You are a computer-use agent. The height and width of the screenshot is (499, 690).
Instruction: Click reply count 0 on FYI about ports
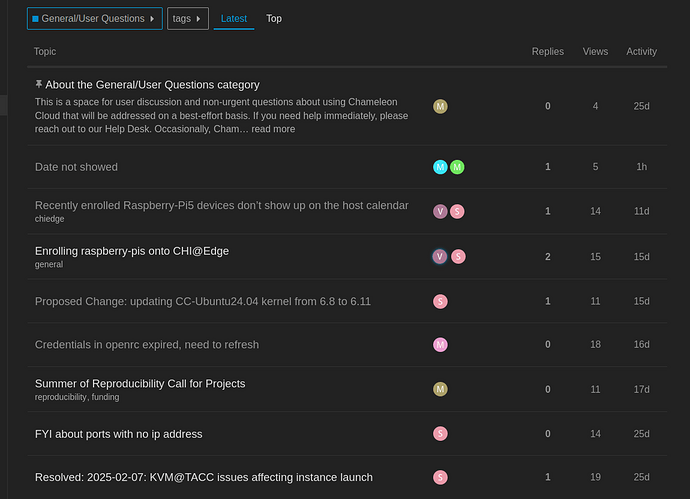[x=547, y=434]
